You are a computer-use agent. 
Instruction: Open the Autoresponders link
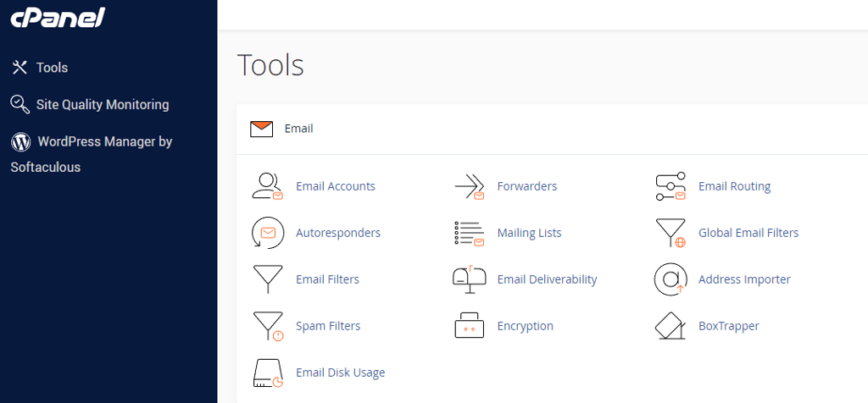(338, 233)
